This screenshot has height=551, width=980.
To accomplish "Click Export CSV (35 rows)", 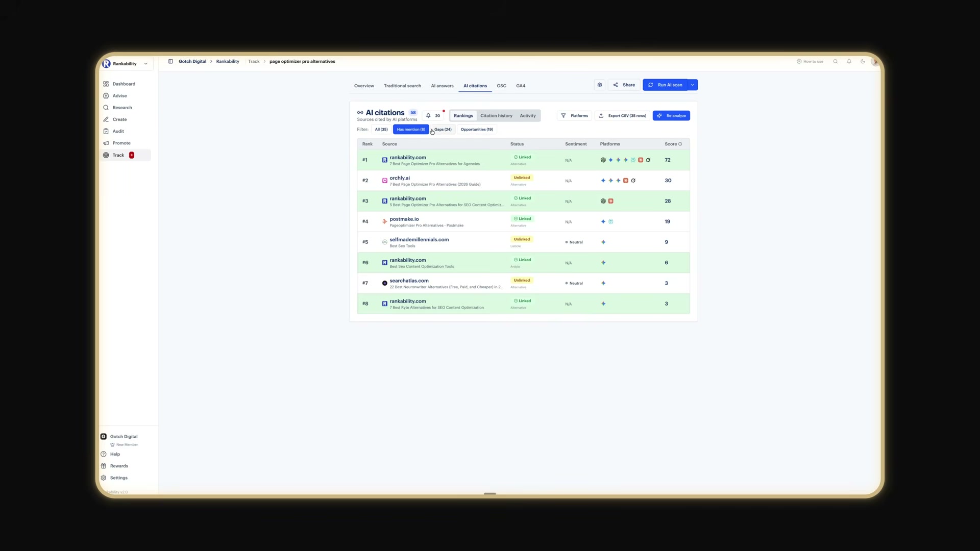I will click(622, 116).
